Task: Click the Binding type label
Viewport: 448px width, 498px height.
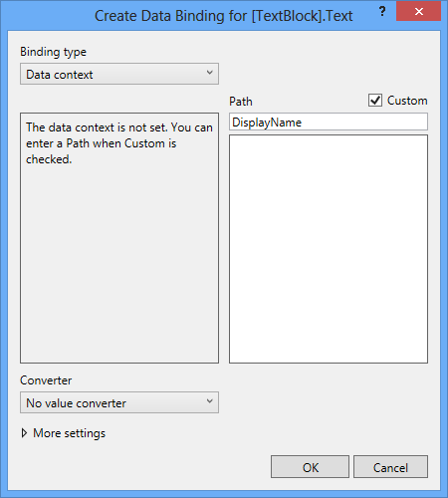Action: [53, 52]
